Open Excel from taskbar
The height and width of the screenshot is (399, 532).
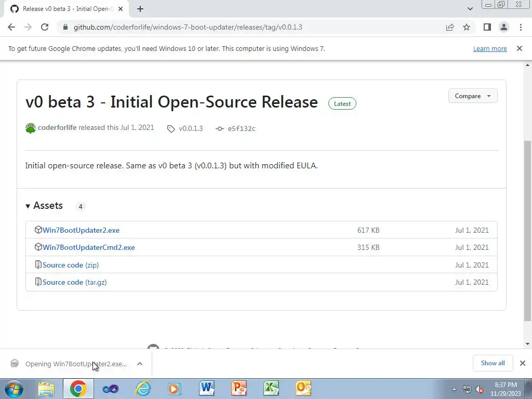tap(271, 389)
